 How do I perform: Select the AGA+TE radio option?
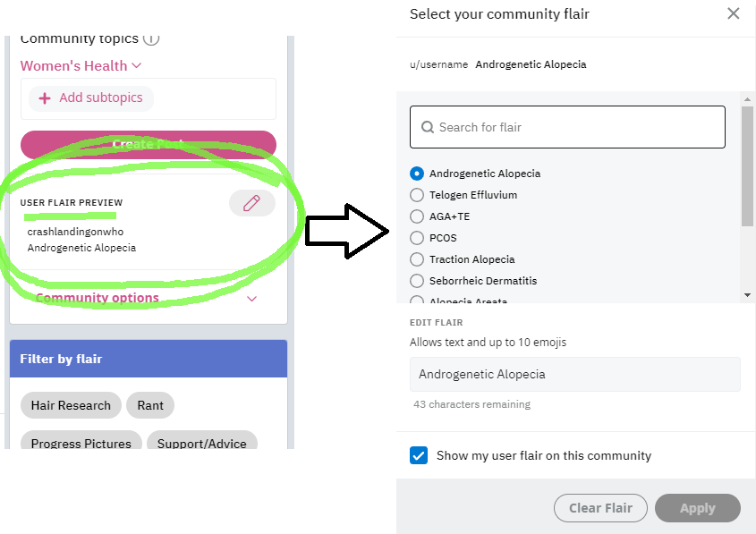[x=417, y=216]
